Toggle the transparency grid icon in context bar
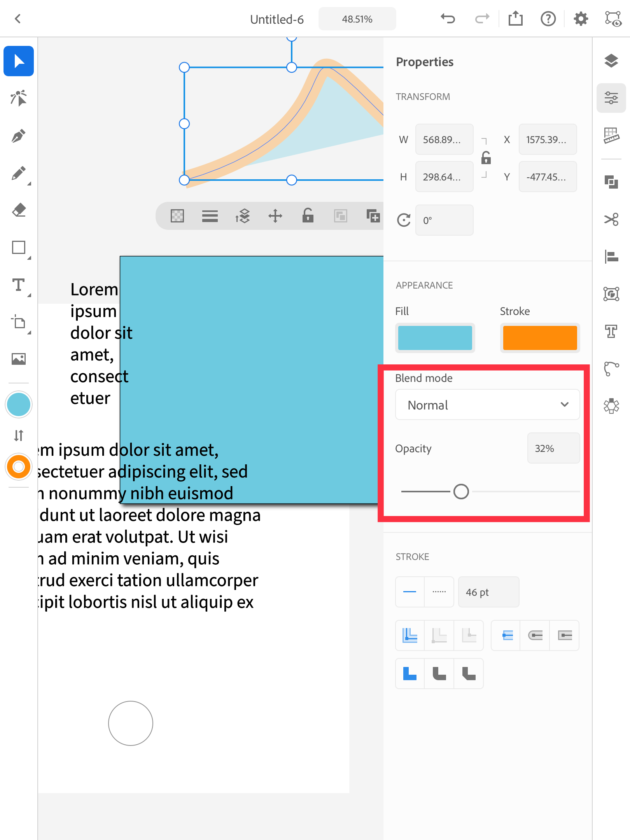Viewport: 630px width, 840px height. point(177,216)
